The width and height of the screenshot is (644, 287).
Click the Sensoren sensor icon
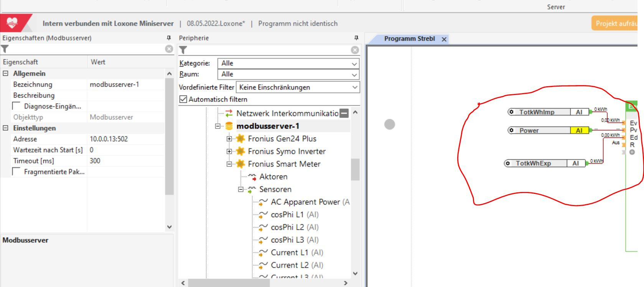(x=252, y=189)
